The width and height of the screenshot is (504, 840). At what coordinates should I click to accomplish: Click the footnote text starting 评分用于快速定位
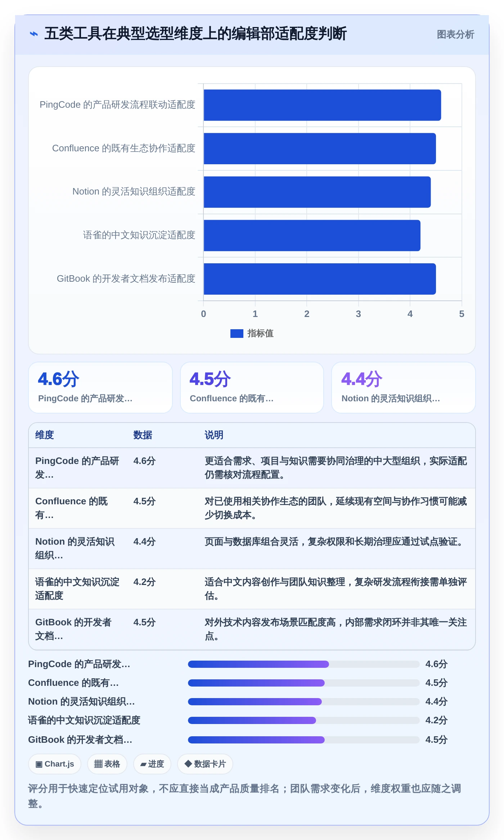coord(245,796)
